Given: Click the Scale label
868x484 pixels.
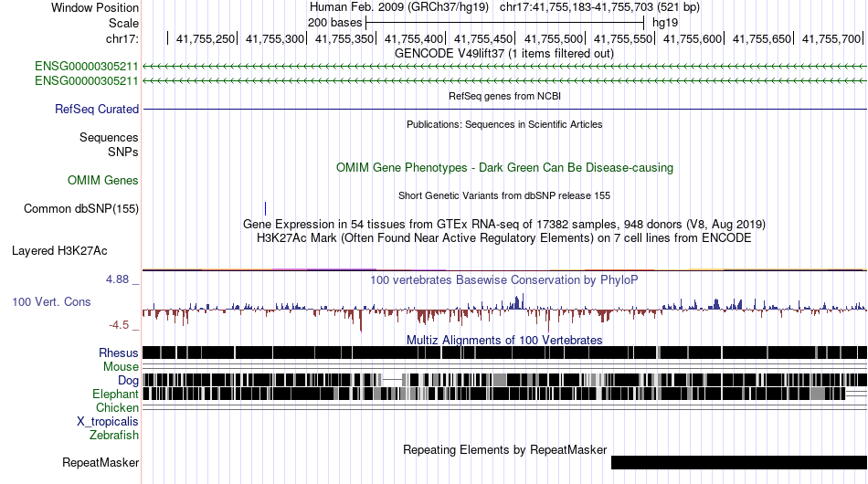Looking at the screenshot, I should pos(123,23).
